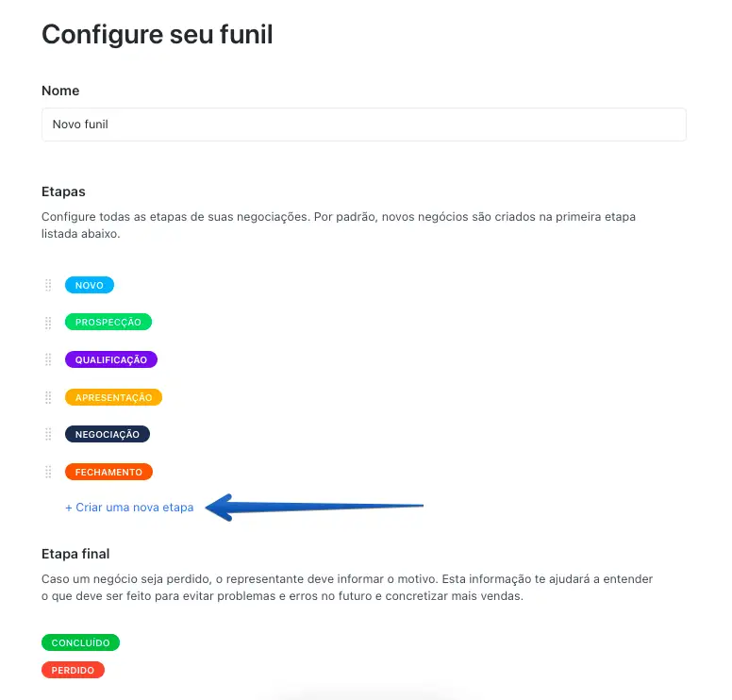The image size is (732, 700).
Task: Select the purple QUALIFICAÇÃO stage tag
Action: [110, 359]
